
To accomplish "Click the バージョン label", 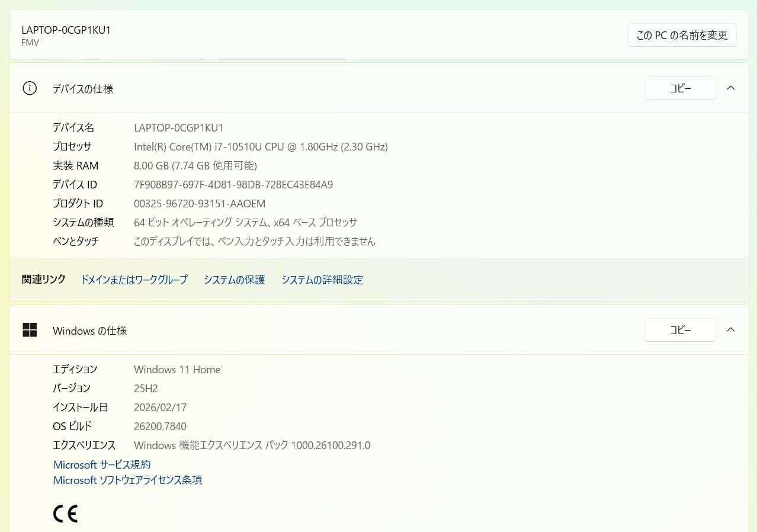I will click(x=72, y=389).
